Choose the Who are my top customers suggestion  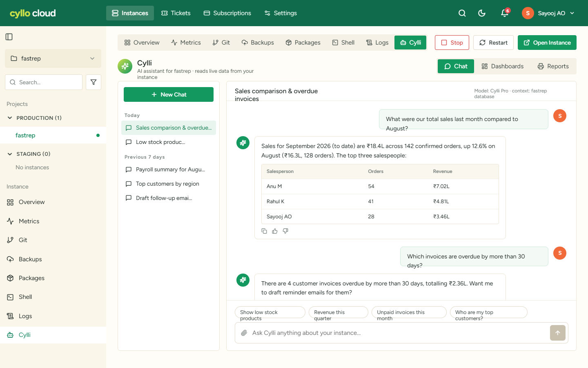[489, 312]
